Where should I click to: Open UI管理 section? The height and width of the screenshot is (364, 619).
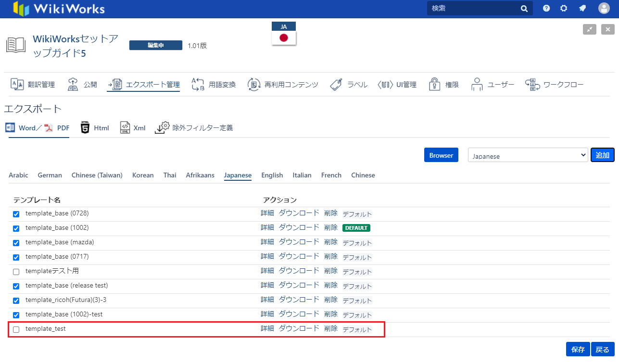point(397,85)
